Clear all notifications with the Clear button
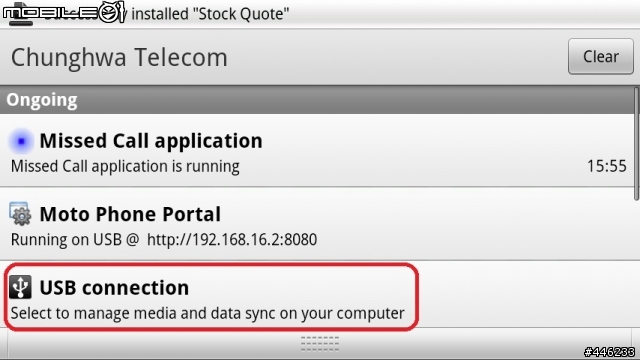Image resolution: width=640 pixels, height=360 pixels. click(x=600, y=56)
